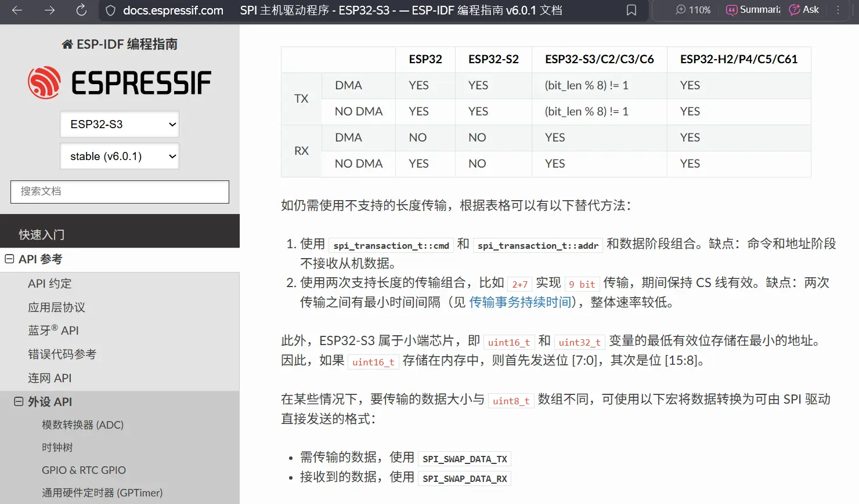Click the ESP32 column header
Screen dimensions: 859x504
(x=425, y=59)
